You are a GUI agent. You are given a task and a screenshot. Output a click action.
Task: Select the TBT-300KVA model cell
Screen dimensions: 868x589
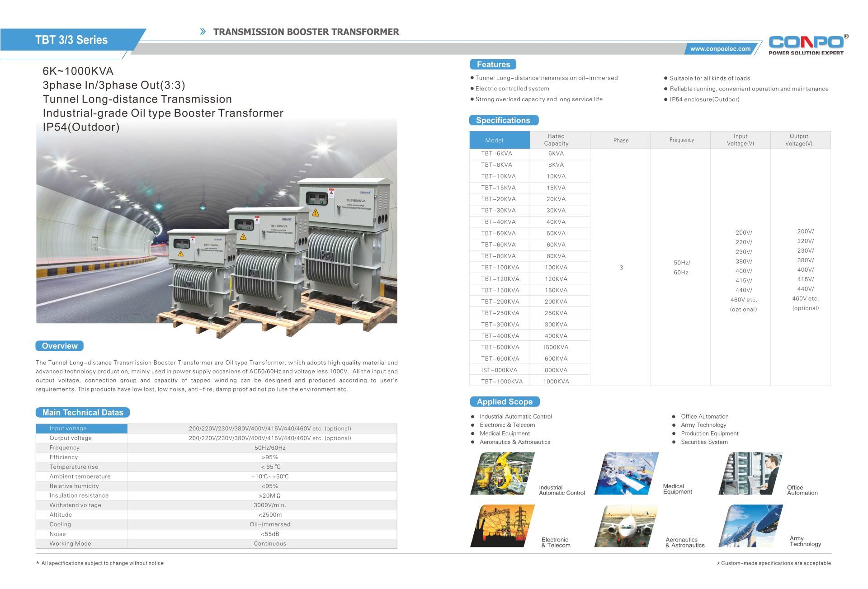click(500, 325)
